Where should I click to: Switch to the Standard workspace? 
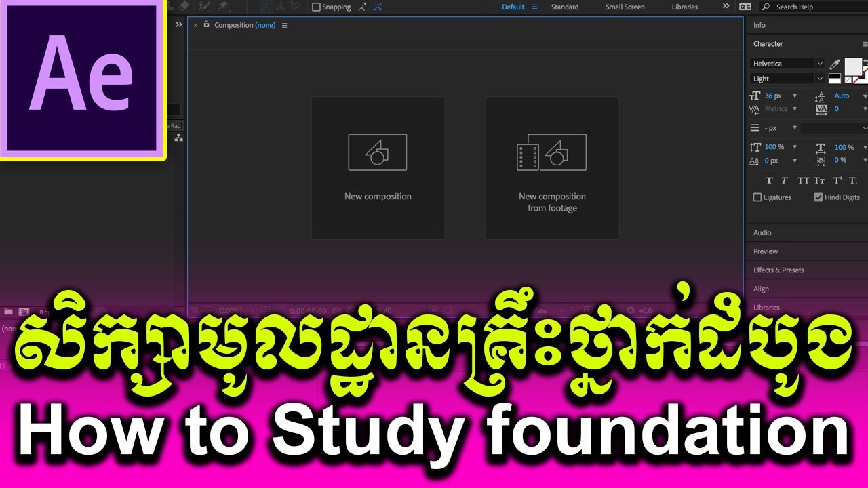565,7
